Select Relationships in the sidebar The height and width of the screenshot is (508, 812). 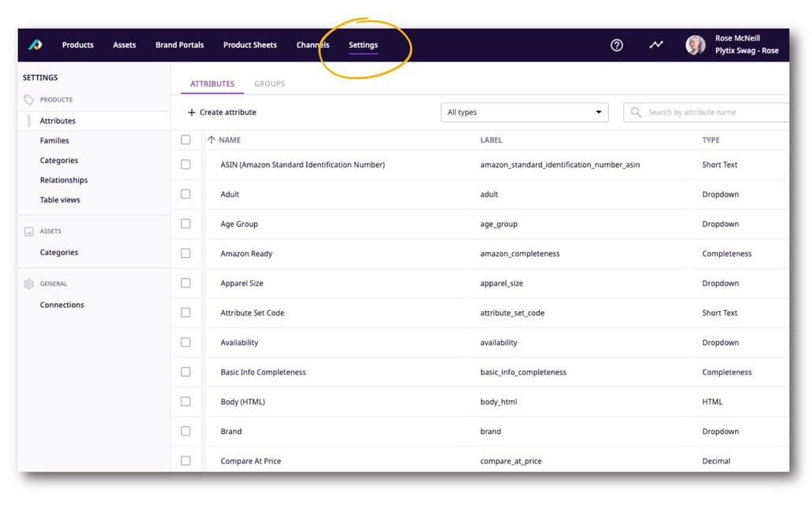(x=64, y=180)
